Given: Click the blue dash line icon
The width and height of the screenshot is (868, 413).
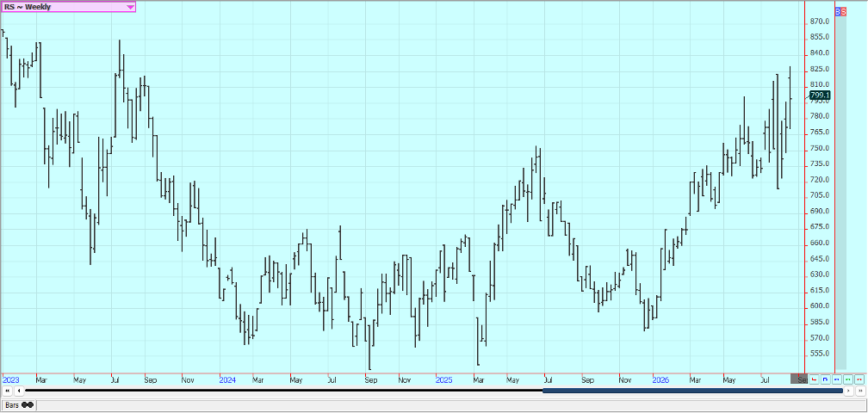Looking at the screenshot, I should point(836,379).
